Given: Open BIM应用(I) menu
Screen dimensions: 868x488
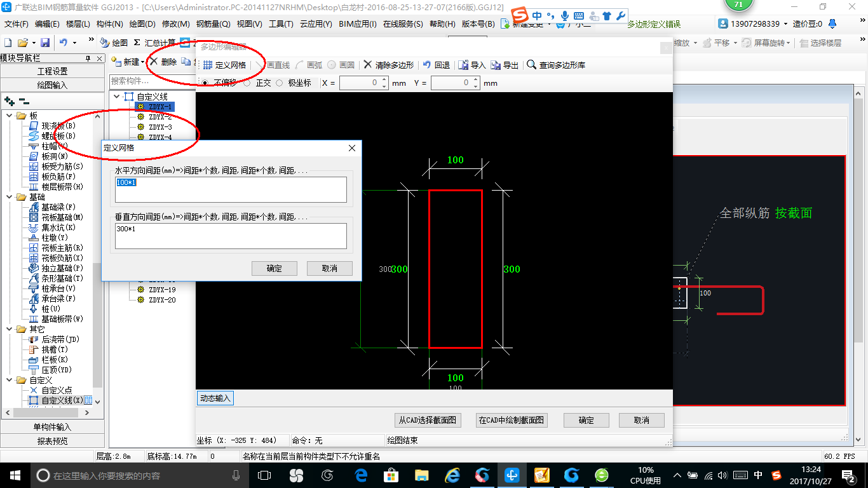Looking at the screenshot, I should point(358,24).
